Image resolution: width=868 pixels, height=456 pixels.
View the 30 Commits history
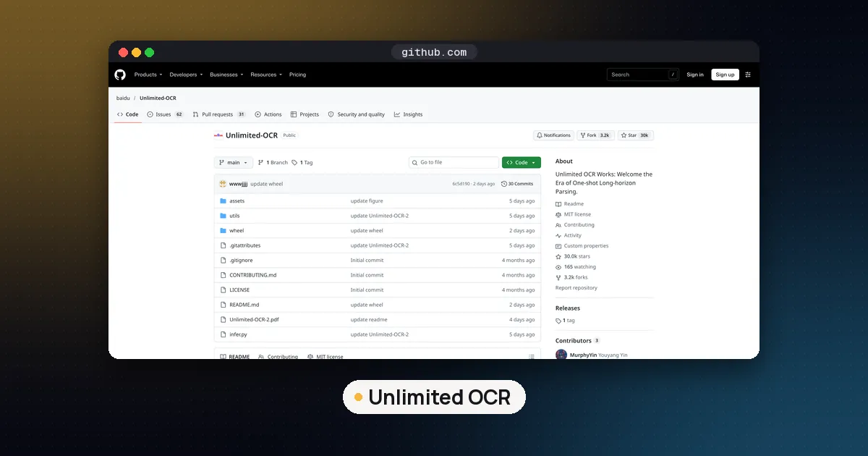click(517, 184)
